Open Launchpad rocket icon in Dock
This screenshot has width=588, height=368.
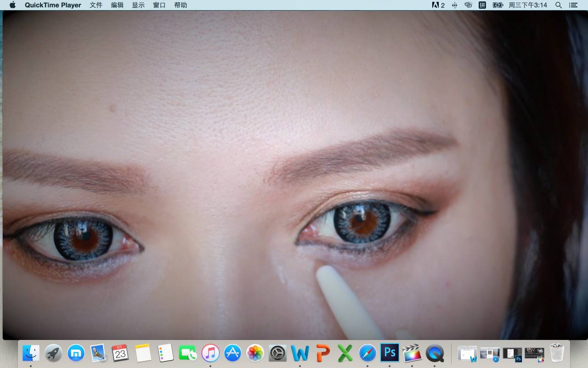click(x=53, y=353)
